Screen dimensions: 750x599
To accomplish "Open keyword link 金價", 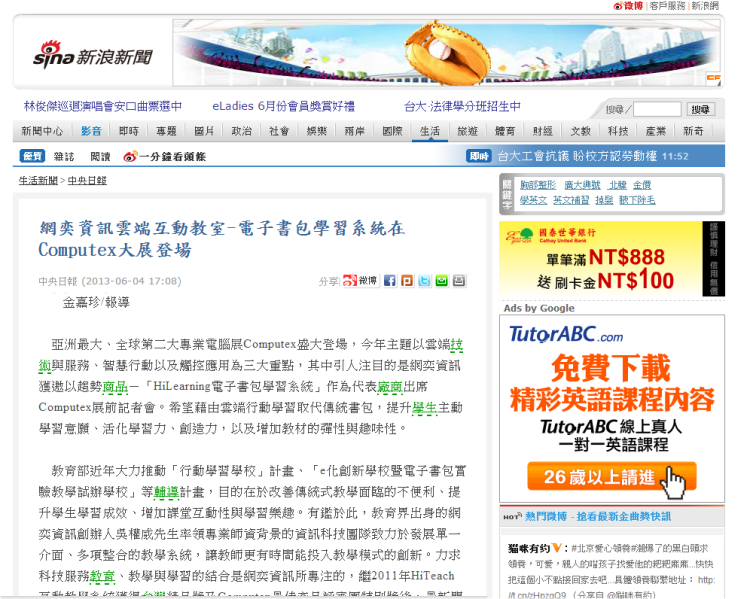I will click(x=642, y=185).
